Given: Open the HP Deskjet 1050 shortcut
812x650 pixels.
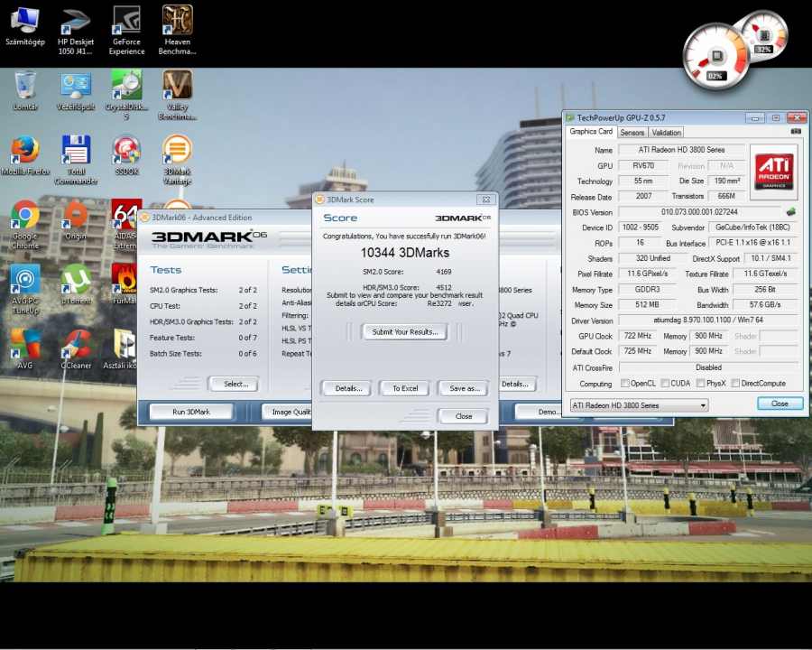Looking at the screenshot, I should pyautogui.click(x=76, y=31).
